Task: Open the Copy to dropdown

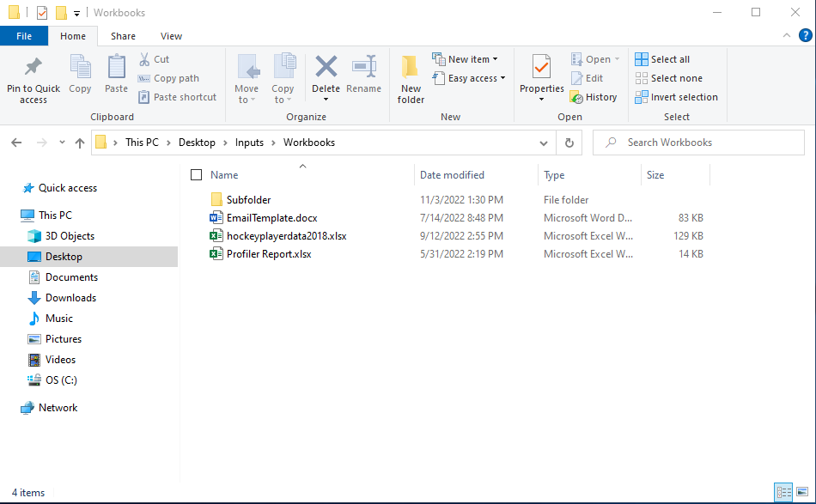Action: point(283,79)
